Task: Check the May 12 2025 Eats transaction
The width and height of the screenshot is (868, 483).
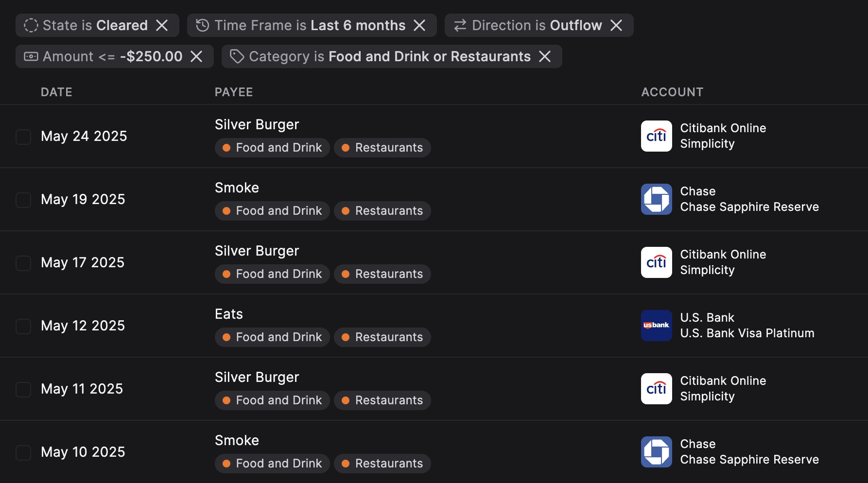Action: 23,326
